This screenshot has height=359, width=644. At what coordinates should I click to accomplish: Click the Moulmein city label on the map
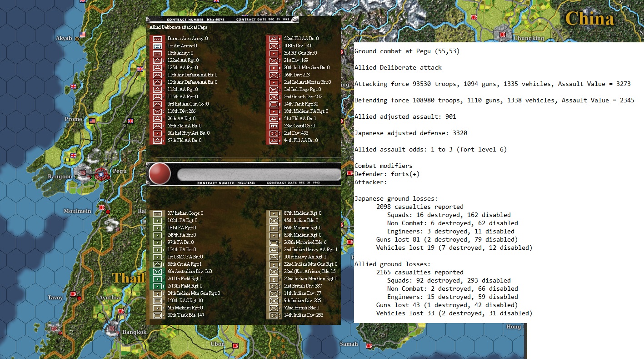click(78, 211)
